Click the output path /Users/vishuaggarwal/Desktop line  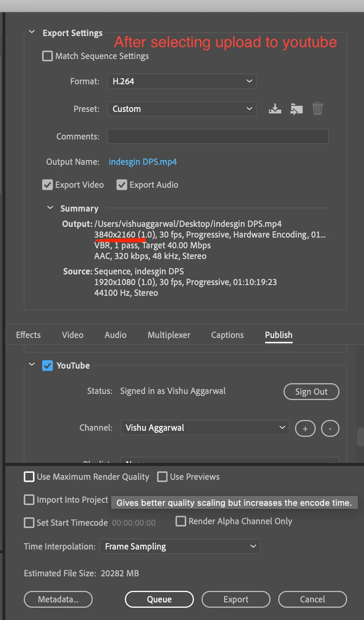(x=188, y=224)
